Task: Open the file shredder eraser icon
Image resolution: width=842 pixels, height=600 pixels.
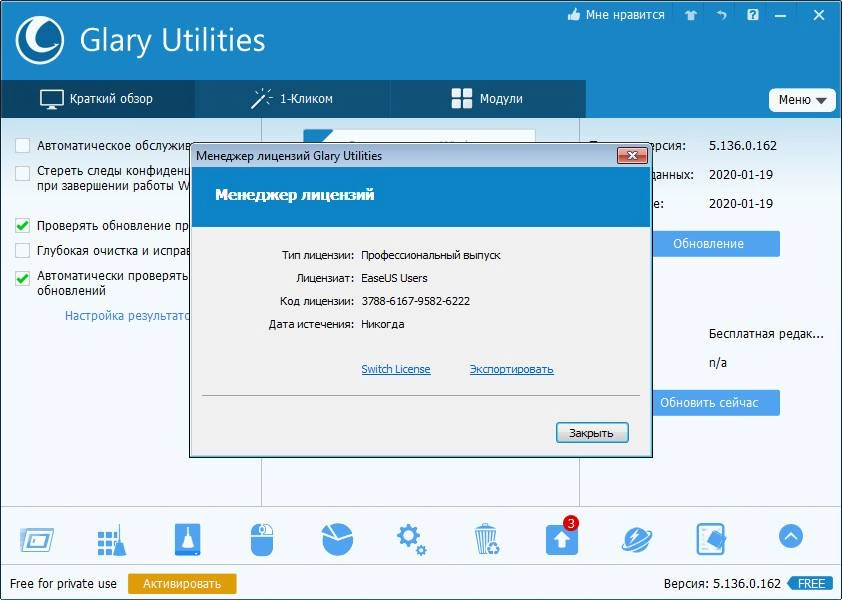Action: [x=711, y=539]
